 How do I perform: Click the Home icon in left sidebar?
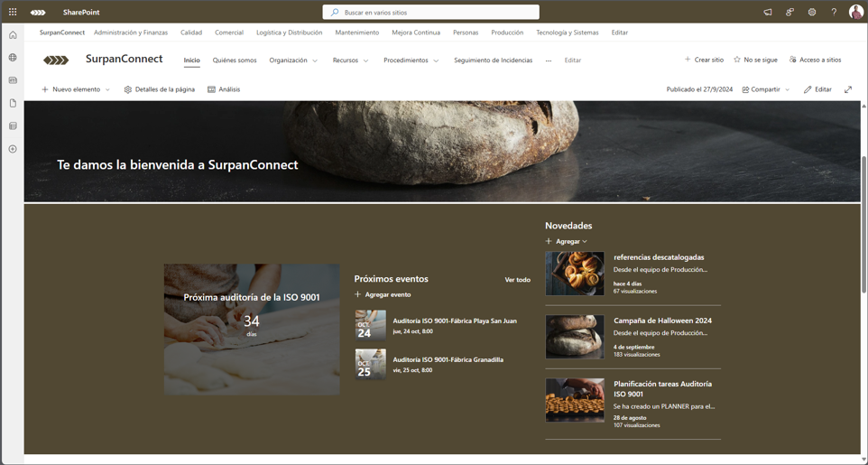(13, 35)
